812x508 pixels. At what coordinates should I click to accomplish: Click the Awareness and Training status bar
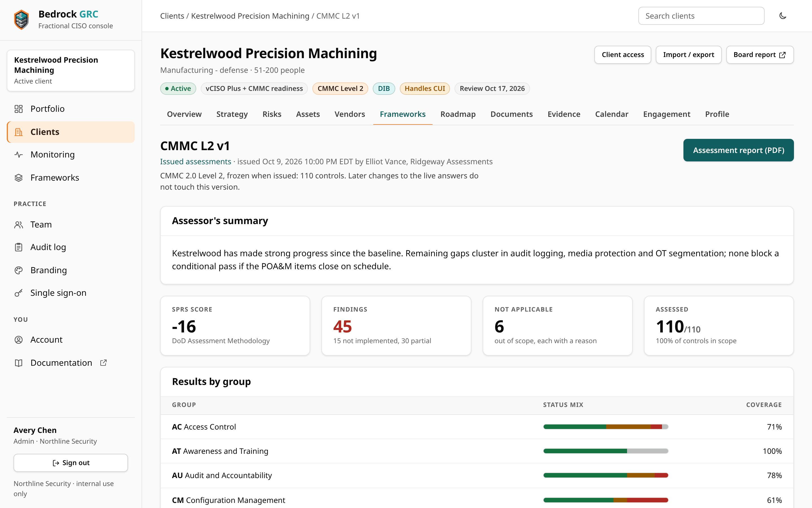[606, 451]
